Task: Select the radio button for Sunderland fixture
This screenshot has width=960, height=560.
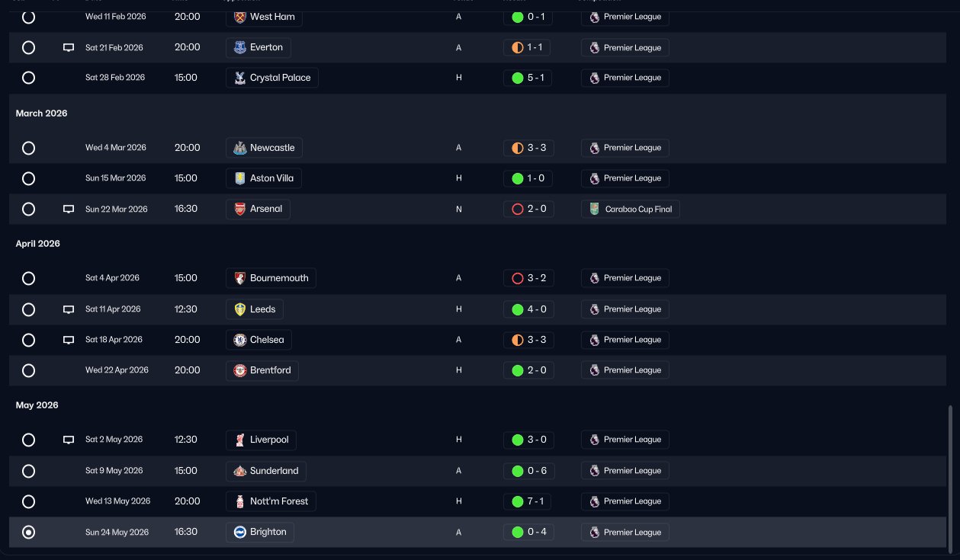Action: click(28, 471)
